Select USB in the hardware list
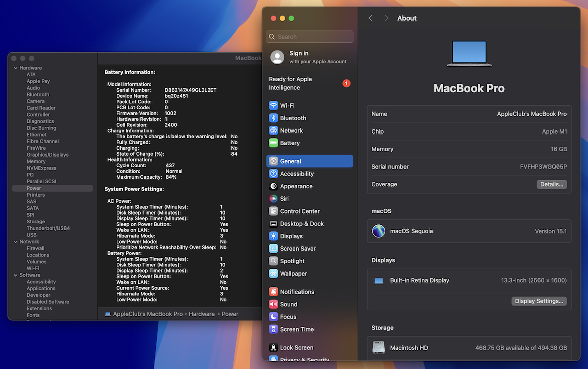The width and height of the screenshot is (588, 369). 32,235
